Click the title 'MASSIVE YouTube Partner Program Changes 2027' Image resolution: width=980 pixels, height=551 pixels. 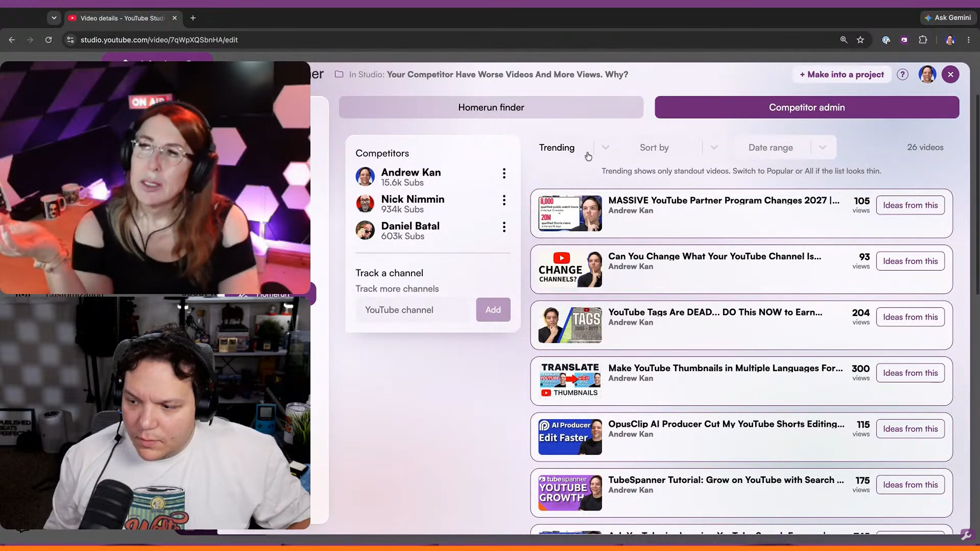[724, 200]
